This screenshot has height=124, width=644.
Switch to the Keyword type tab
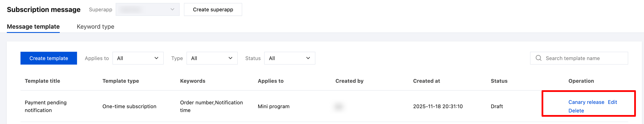coord(95,27)
